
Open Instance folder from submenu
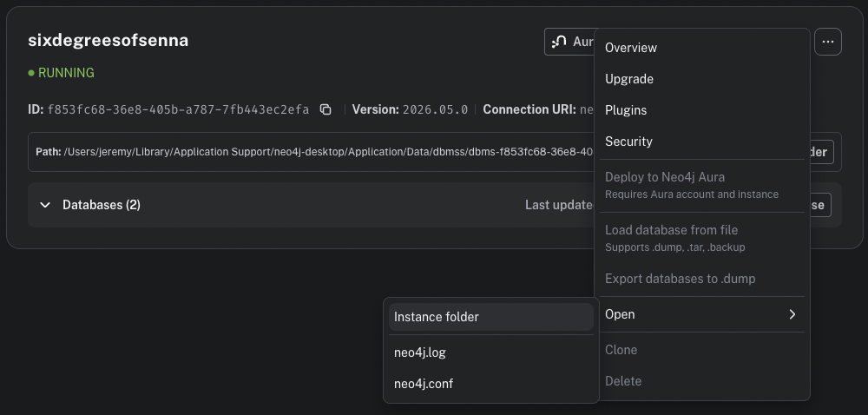(491, 317)
